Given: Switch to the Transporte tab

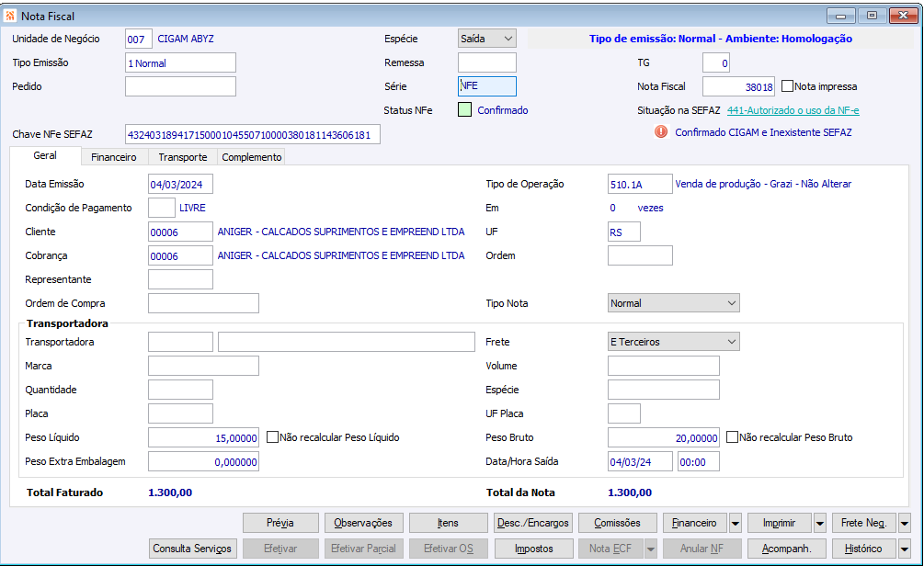Looking at the screenshot, I should 183,157.
